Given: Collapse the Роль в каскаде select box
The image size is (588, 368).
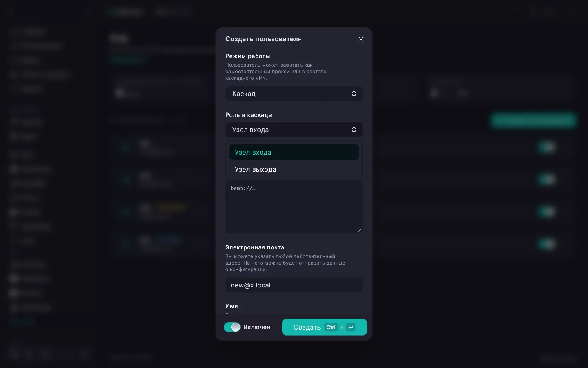Looking at the screenshot, I should (x=294, y=130).
